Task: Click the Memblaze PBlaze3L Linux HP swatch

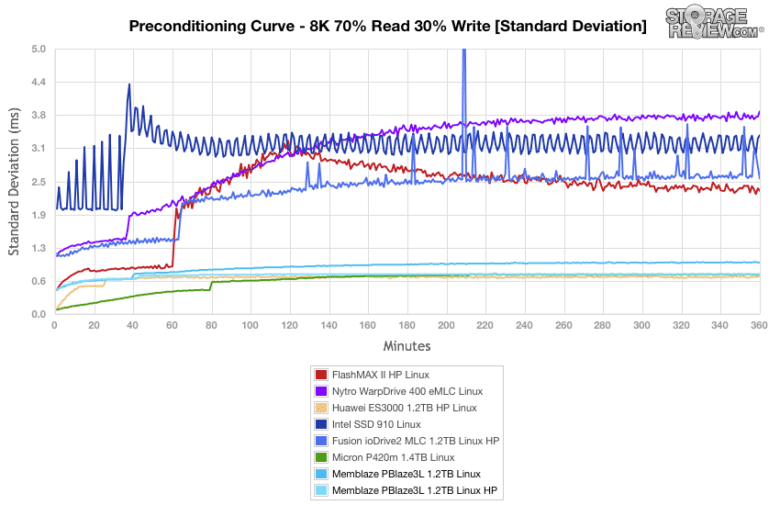Action: [321, 490]
